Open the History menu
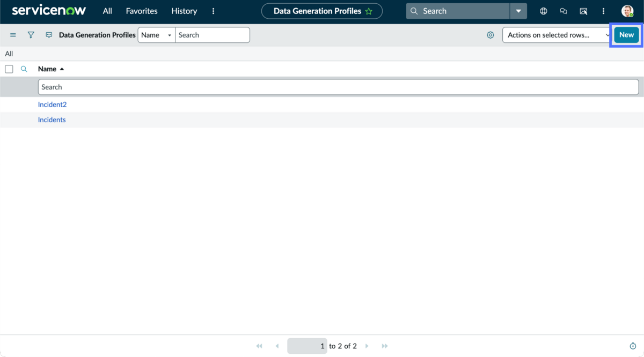 pyautogui.click(x=184, y=11)
